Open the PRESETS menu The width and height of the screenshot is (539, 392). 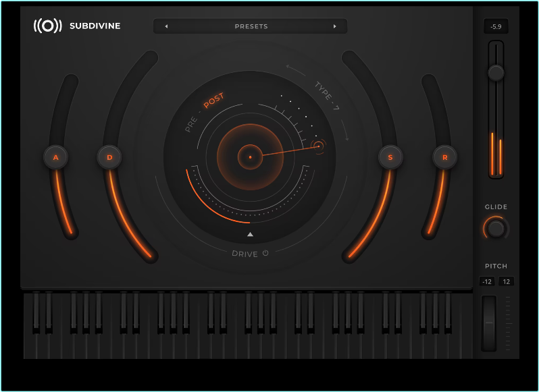tap(251, 26)
